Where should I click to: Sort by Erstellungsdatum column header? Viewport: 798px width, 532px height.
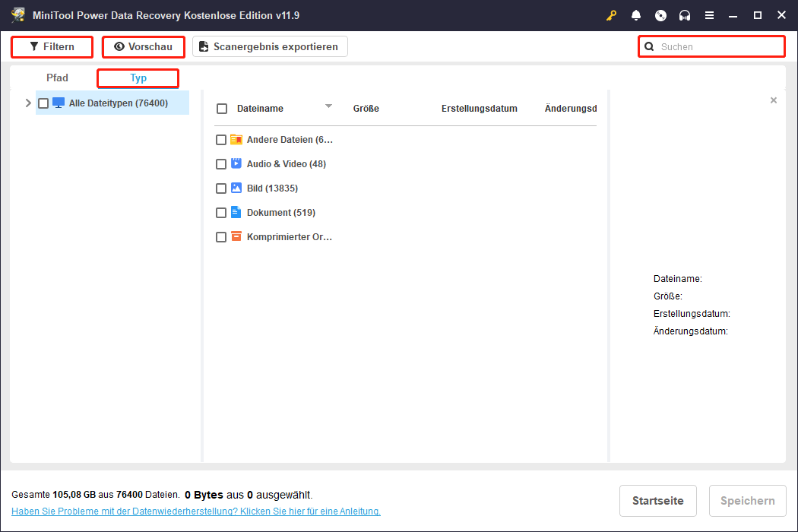[479, 109]
